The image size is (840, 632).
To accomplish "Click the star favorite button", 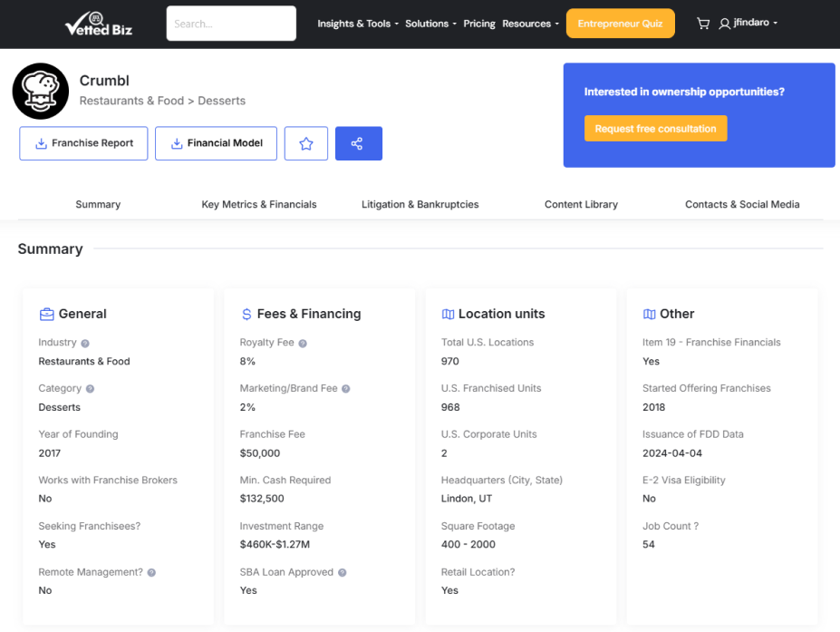I will pos(306,143).
